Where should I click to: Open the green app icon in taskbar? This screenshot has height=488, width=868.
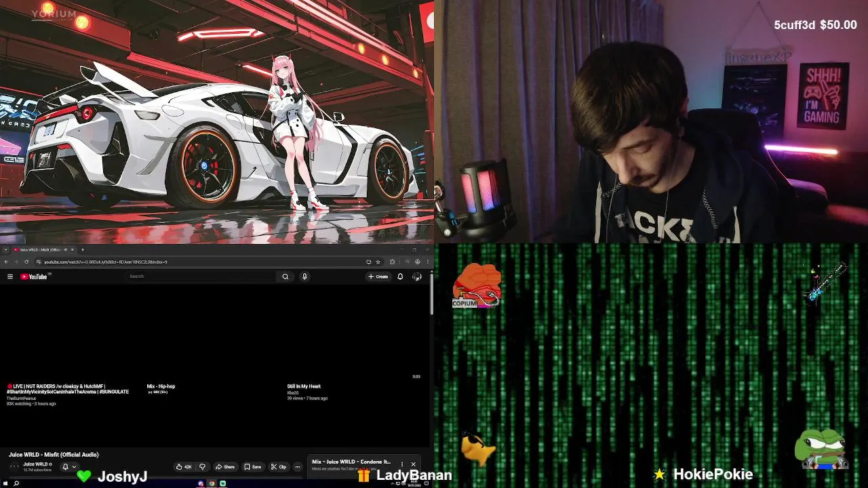pyautogui.click(x=222, y=483)
